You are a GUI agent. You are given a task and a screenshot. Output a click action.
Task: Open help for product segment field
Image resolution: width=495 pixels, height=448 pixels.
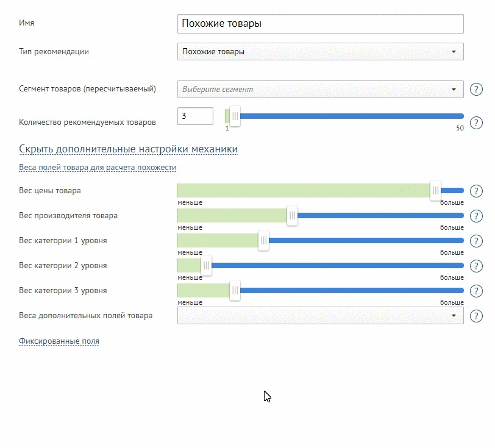476,90
